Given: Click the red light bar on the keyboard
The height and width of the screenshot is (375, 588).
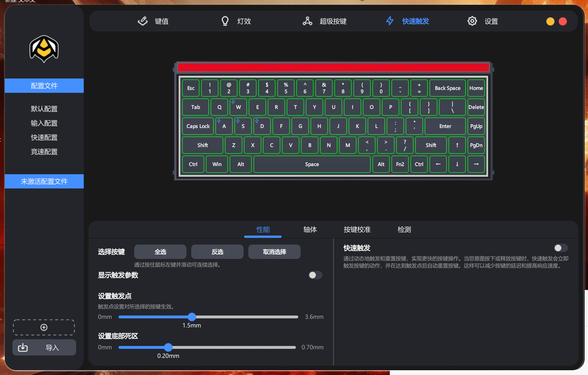Looking at the screenshot, I should click(x=333, y=67).
